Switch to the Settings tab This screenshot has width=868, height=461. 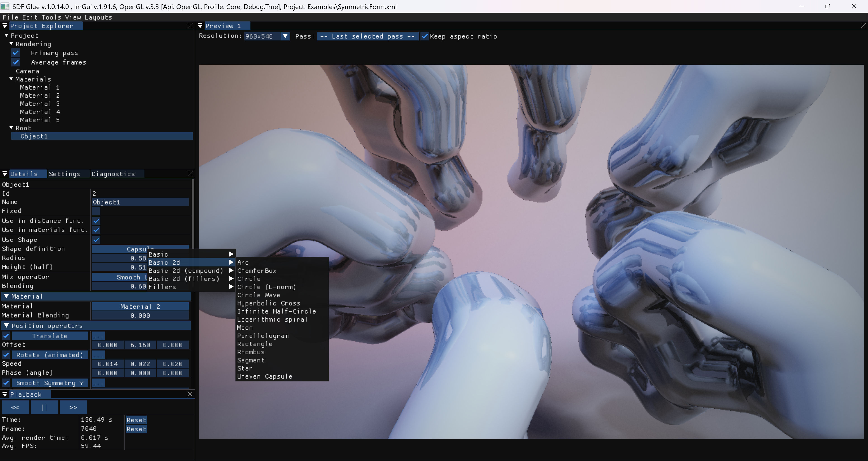tap(65, 174)
